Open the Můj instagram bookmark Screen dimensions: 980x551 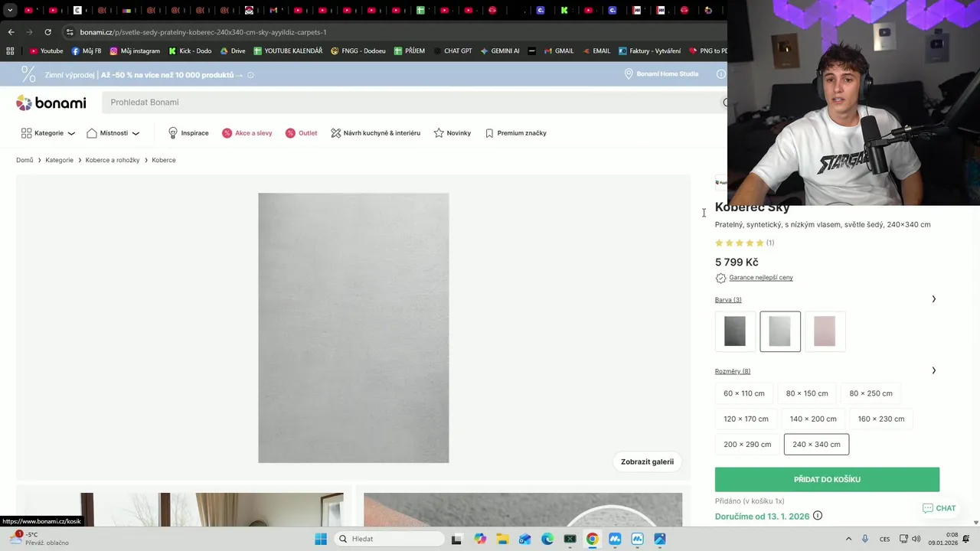[x=135, y=51]
